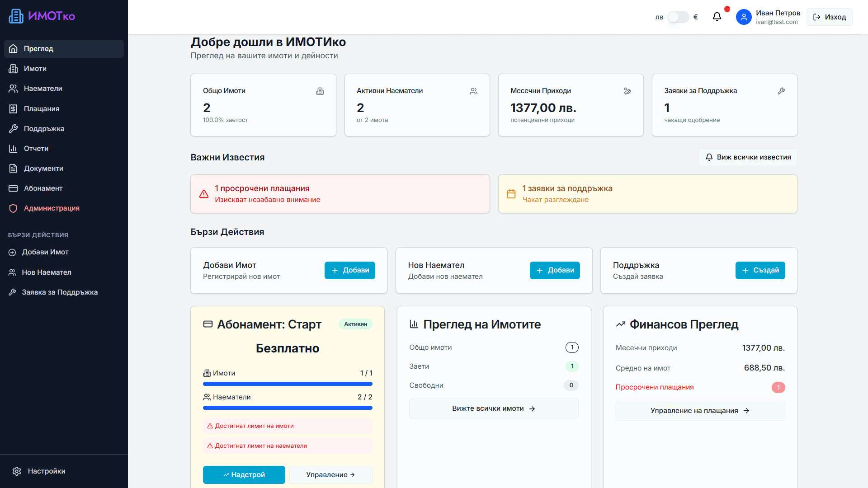This screenshot has height=488, width=868.
Task: Click the Свободни count badge 0
Action: click(571, 385)
